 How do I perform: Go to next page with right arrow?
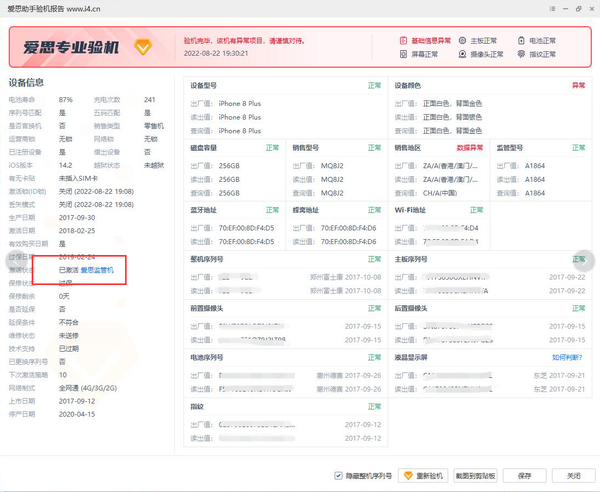coord(584,260)
